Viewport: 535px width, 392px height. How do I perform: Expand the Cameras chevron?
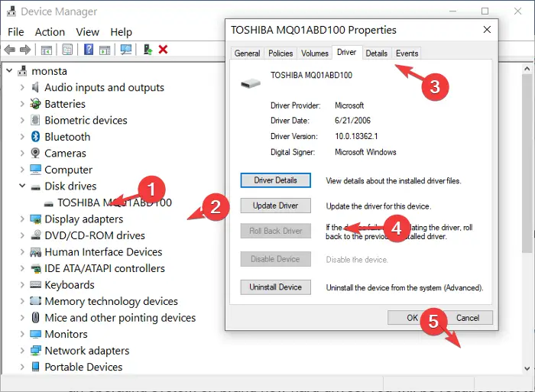22,153
